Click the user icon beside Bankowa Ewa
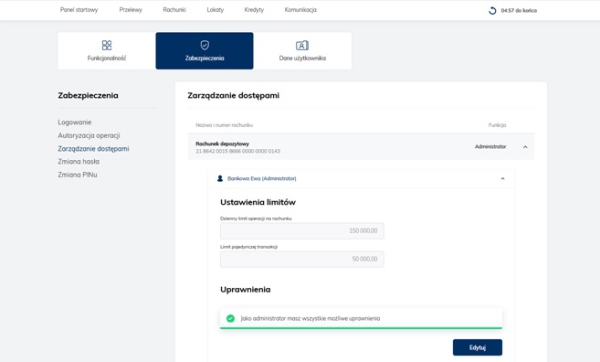 220,178
